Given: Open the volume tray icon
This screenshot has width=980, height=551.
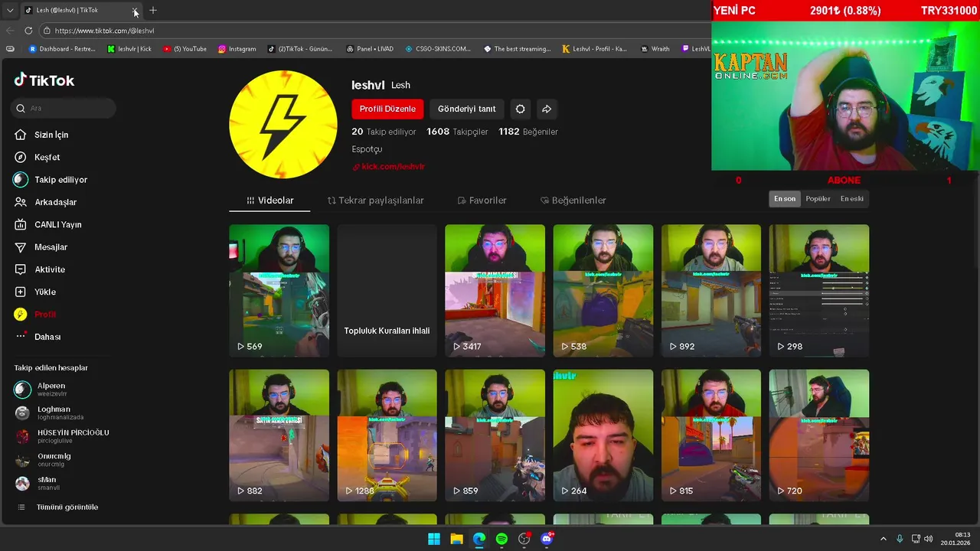Looking at the screenshot, I should coord(928,539).
